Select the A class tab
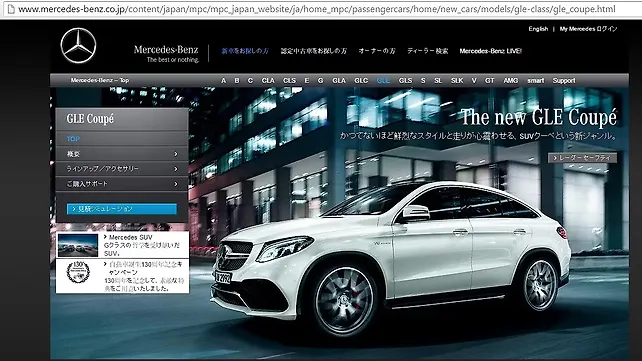 [224, 81]
